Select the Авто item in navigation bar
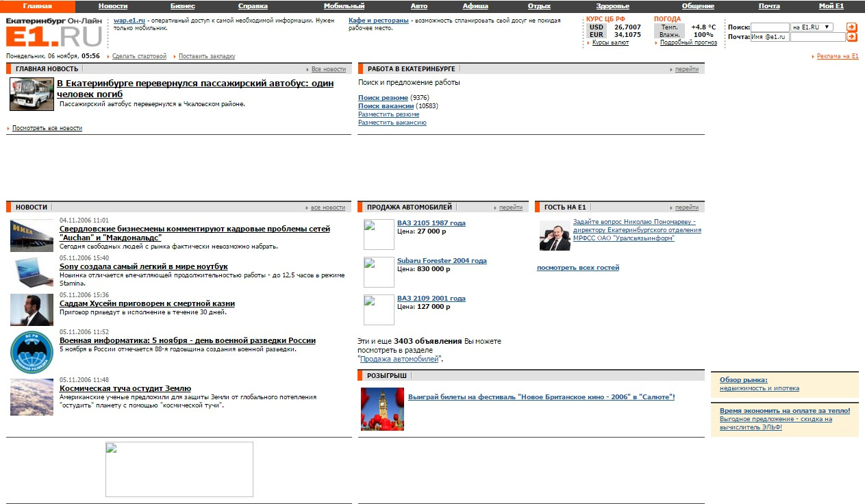Screen dimensions: 865x504 [x=419, y=6]
